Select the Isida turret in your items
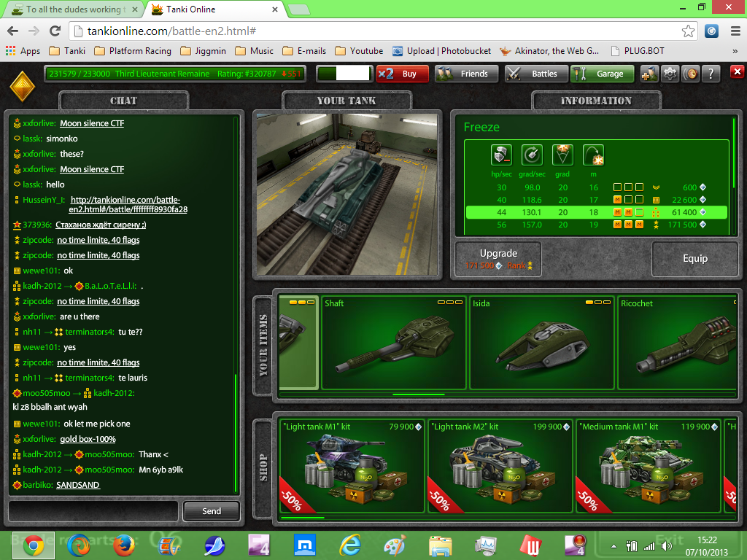The width and height of the screenshot is (747, 560). (541, 343)
